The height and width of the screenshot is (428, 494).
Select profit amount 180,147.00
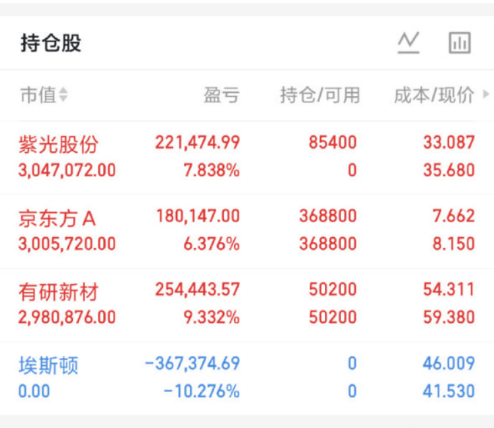[198, 216]
